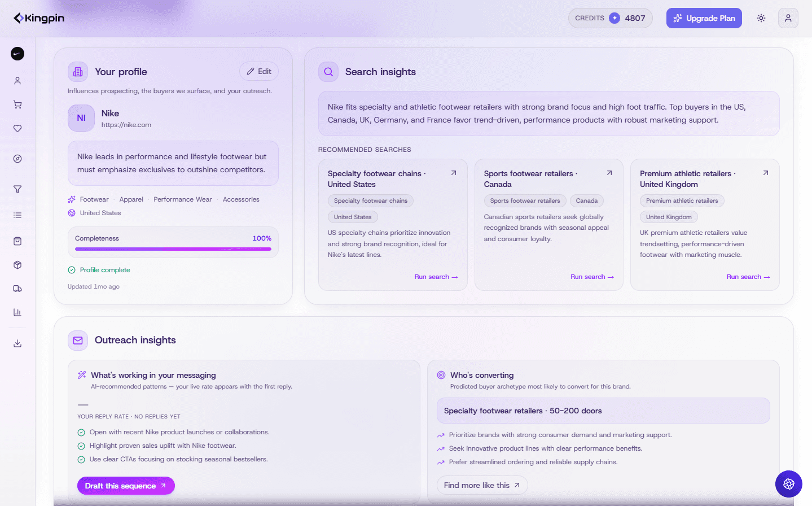Click the magic wand messaging icon
Screen dimensions: 812x506
[x=82, y=375]
